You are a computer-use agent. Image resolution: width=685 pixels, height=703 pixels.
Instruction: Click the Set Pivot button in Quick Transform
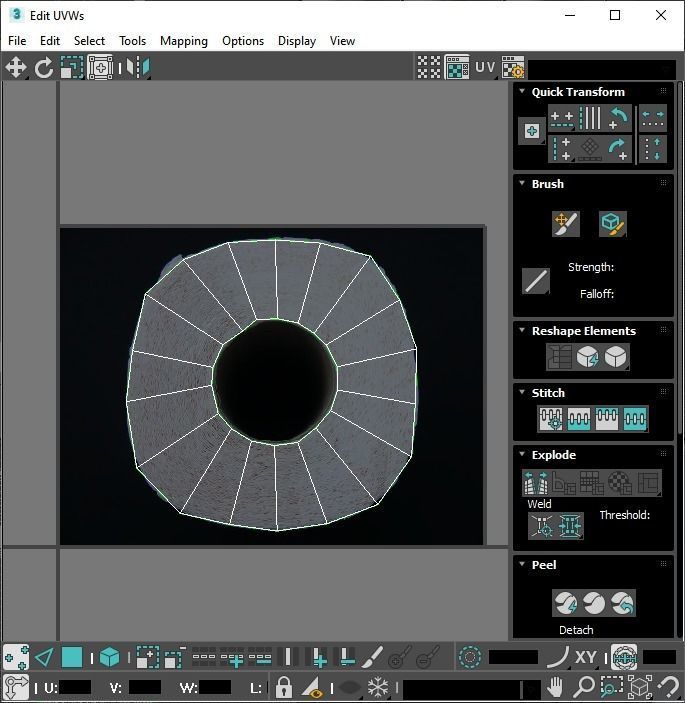pyautogui.click(x=532, y=131)
